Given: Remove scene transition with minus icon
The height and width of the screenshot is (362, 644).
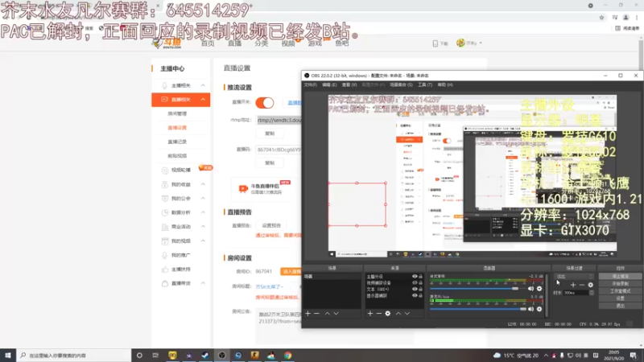Looking at the screenshot, I should click(x=581, y=285).
